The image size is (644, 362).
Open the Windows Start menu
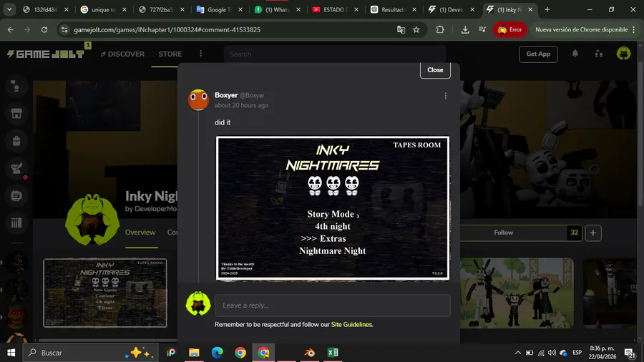[x=11, y=353]
